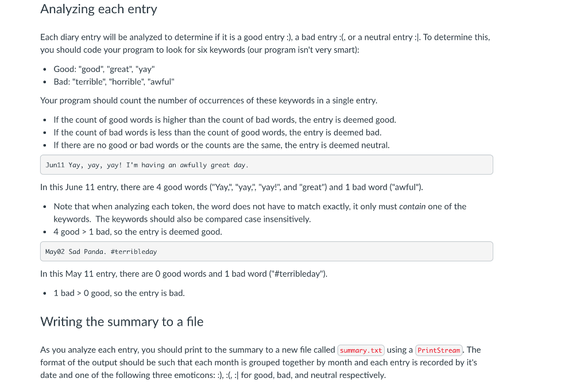588x390 pixels.
Task: Click 'Your program should count' sentence
Action: pos(208,101)
